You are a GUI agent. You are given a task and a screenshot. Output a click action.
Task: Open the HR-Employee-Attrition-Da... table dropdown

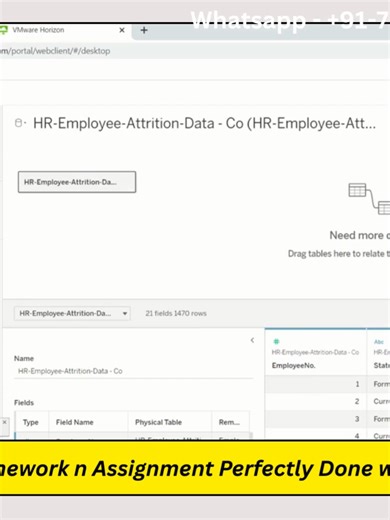[72, 313]
